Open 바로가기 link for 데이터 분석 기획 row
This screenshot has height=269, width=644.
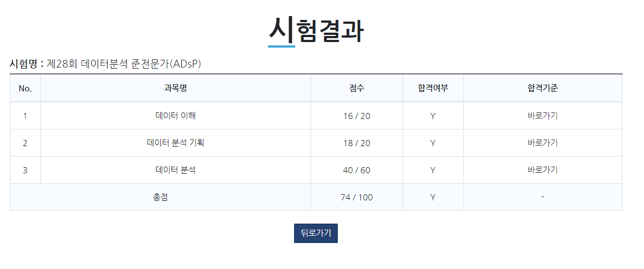tap(542, 143)
